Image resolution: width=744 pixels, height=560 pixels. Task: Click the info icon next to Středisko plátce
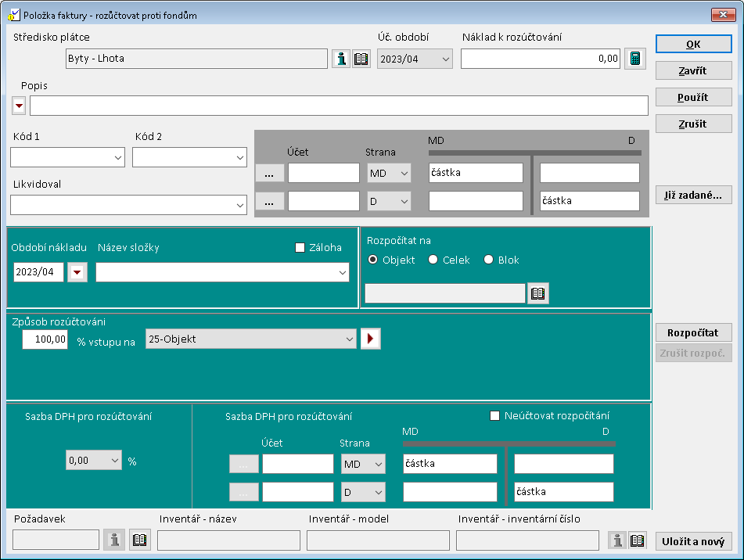tap(341, 59)
